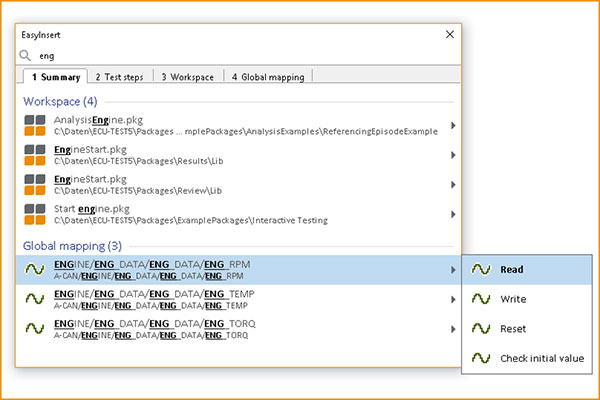The width and height of the screenshot is (600, 400).
Task: Click the search magnifier icon
Action: point(27,56)
